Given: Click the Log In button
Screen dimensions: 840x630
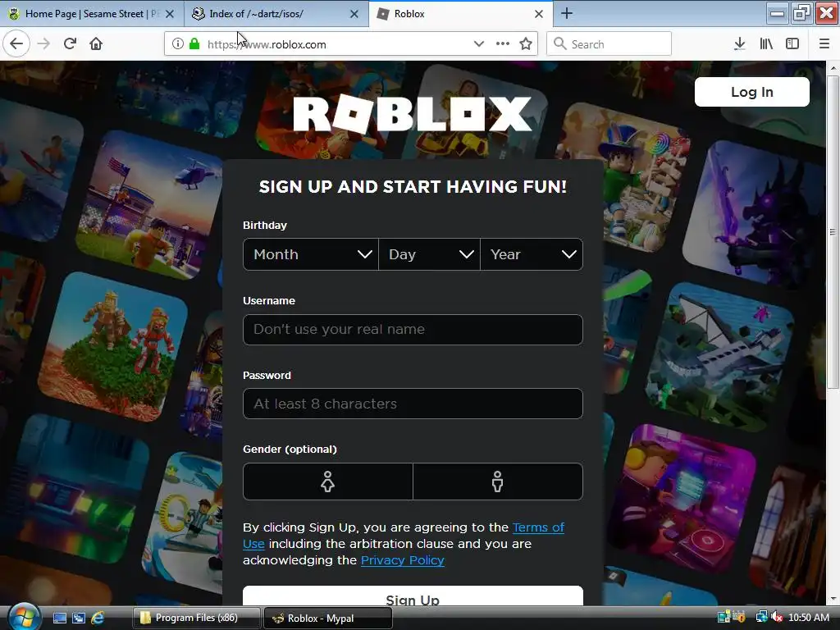Looking at the screenshot, I should click(751, 92).
